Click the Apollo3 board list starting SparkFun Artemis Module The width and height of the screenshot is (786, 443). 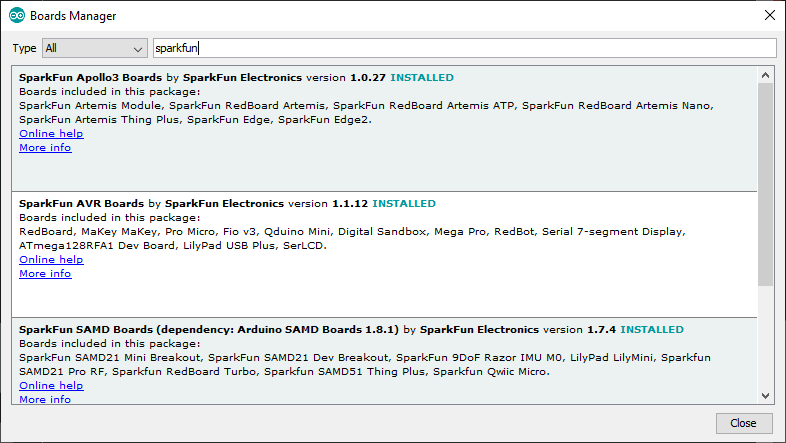(x=366, y=113)
